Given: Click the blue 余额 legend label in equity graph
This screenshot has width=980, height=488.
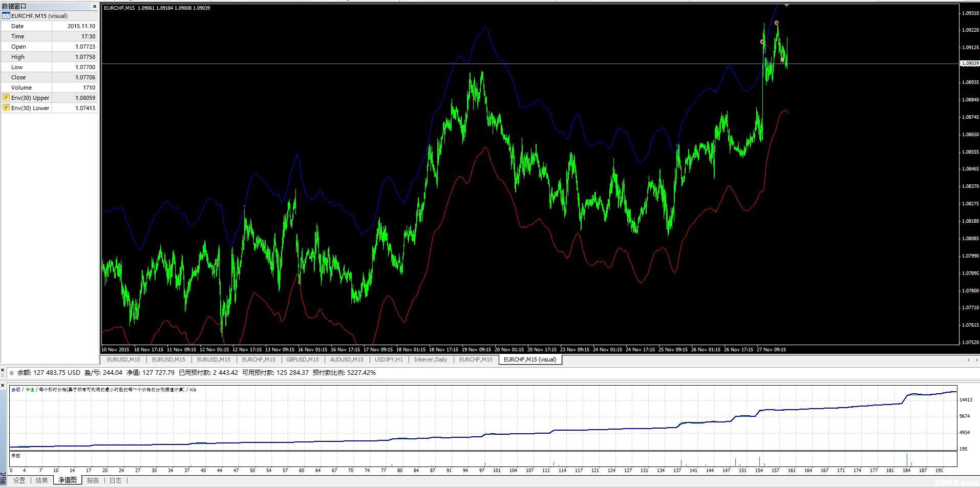Looking at the screenshot, I should click(16, 390).
